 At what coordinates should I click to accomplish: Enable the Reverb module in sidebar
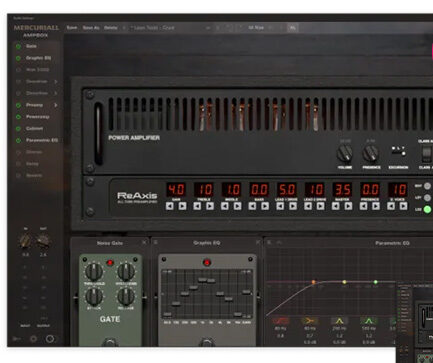(x=18, y=175)
